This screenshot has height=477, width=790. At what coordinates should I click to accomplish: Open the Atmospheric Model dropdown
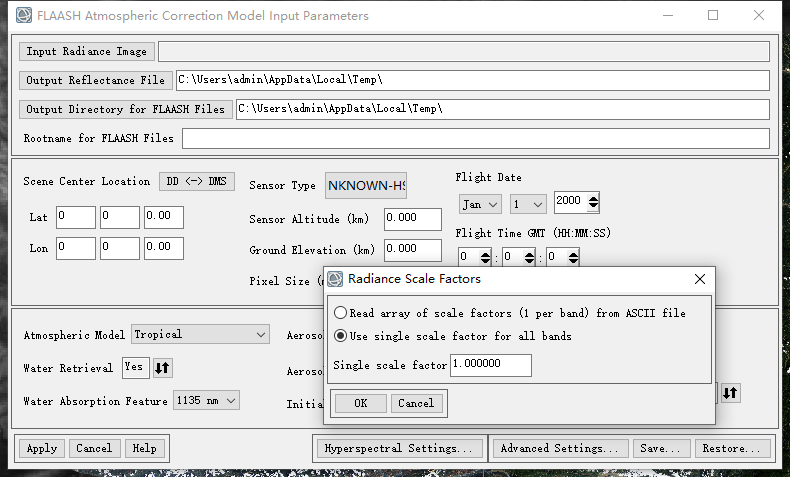coord(201,334)
